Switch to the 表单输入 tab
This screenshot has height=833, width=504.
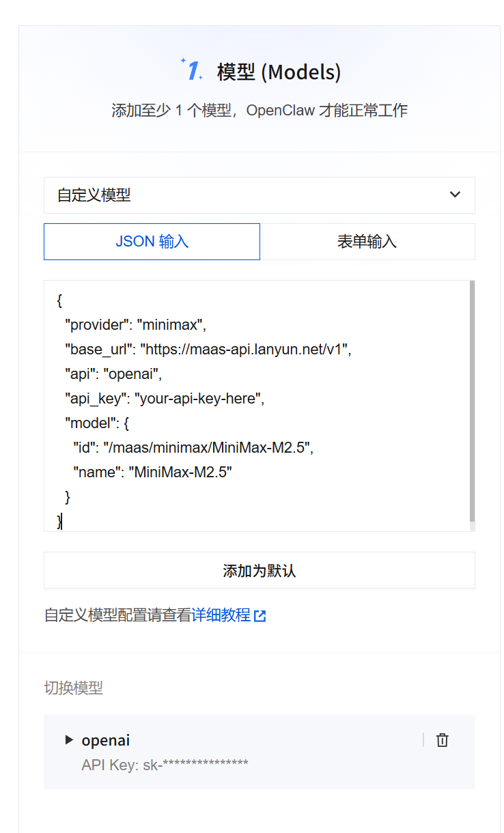pyautogui.click(x=367, y=242)
